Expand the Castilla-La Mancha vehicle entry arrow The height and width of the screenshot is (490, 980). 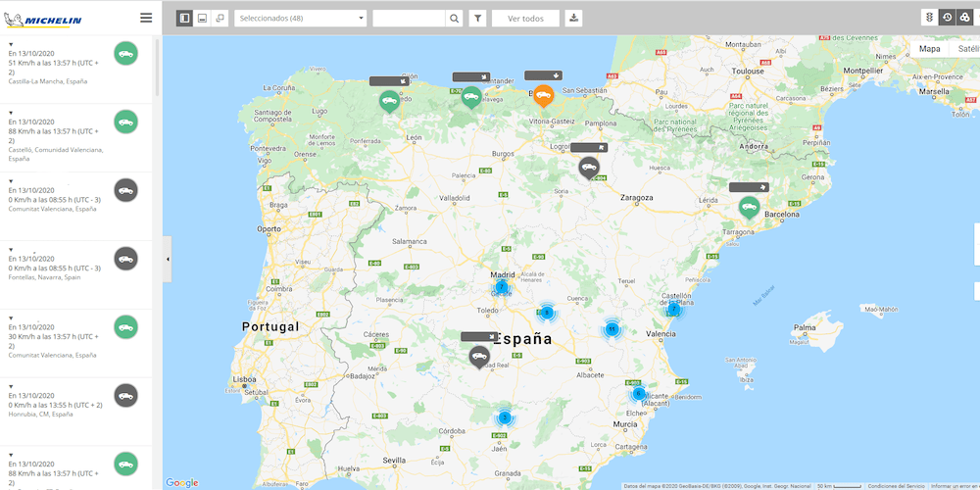click(11, 44)
